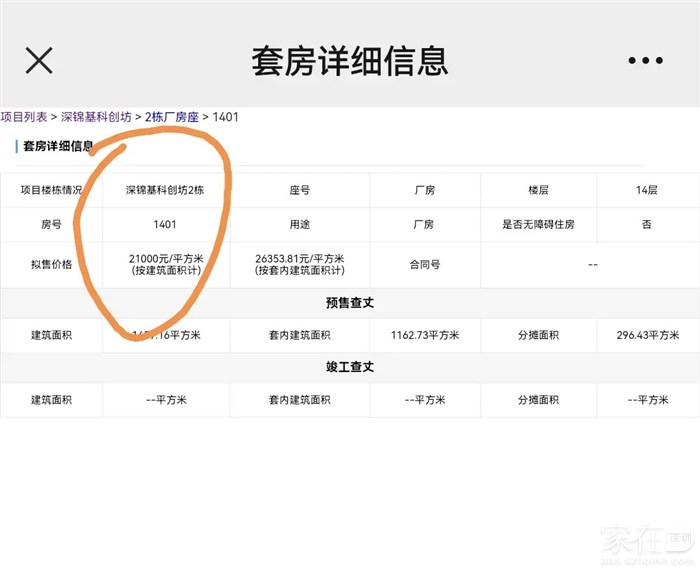Viewport: 700px width, 568px height.
Task: Navigate to 2栋厂房座 breadcrumb link
Action: 171,117
